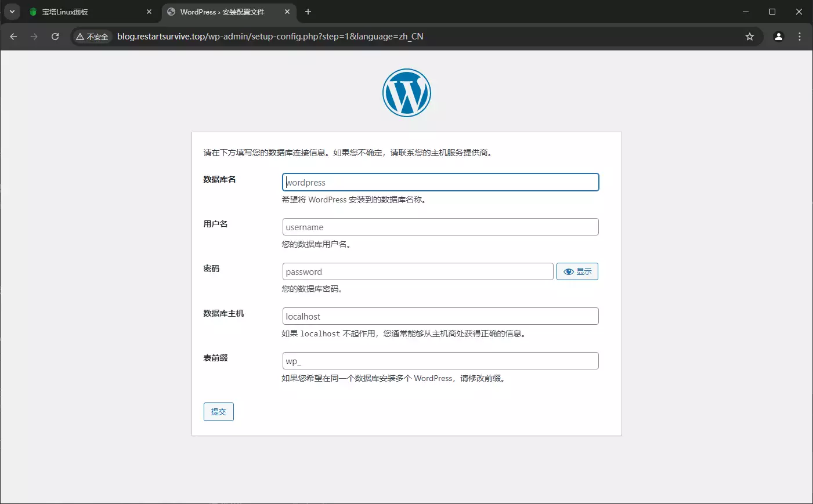Screen dimensions: 813x504
Task: Maximize the browser window
Action: point(772,12)
